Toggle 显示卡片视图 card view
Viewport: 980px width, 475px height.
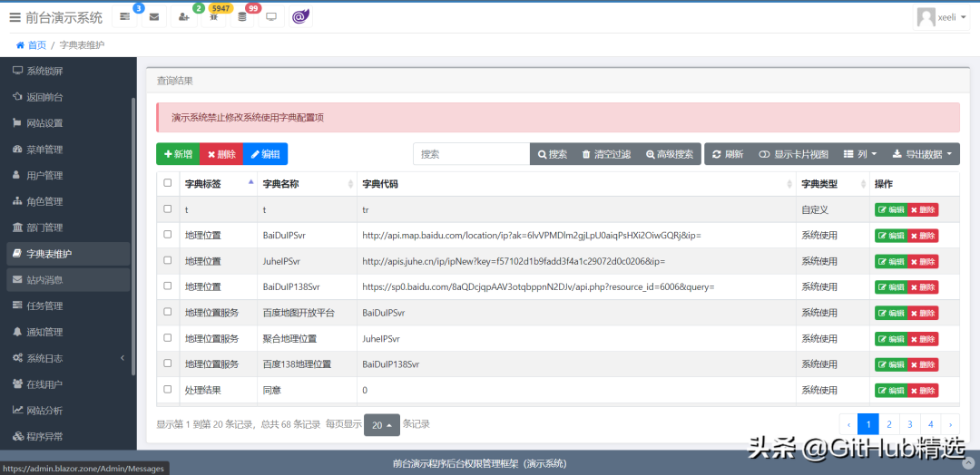793,154
